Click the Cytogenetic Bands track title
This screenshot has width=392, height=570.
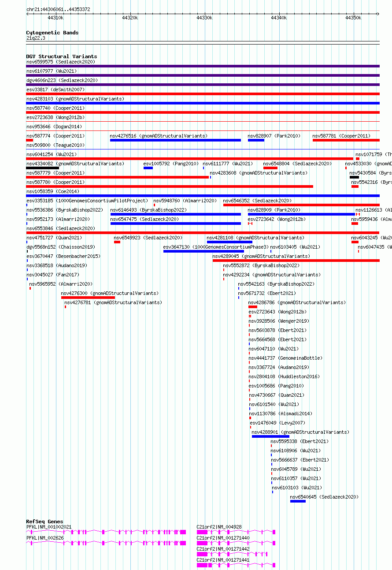tap(52, 33)
